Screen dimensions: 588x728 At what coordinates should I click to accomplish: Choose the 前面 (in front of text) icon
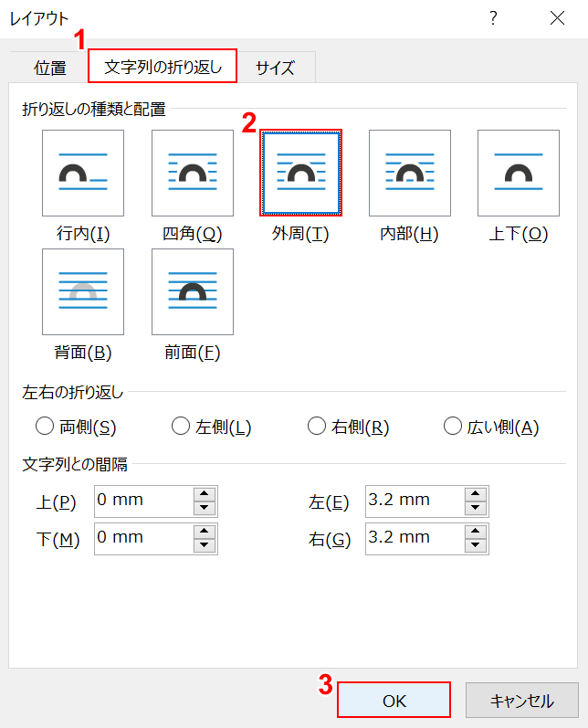coord(192,291)
